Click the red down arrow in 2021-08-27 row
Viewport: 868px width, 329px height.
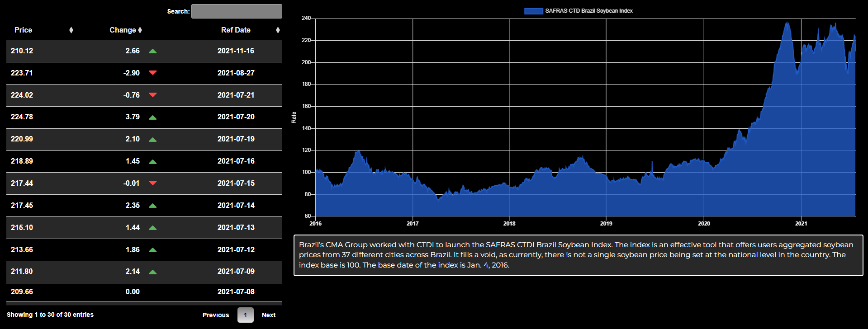[153, 73]
